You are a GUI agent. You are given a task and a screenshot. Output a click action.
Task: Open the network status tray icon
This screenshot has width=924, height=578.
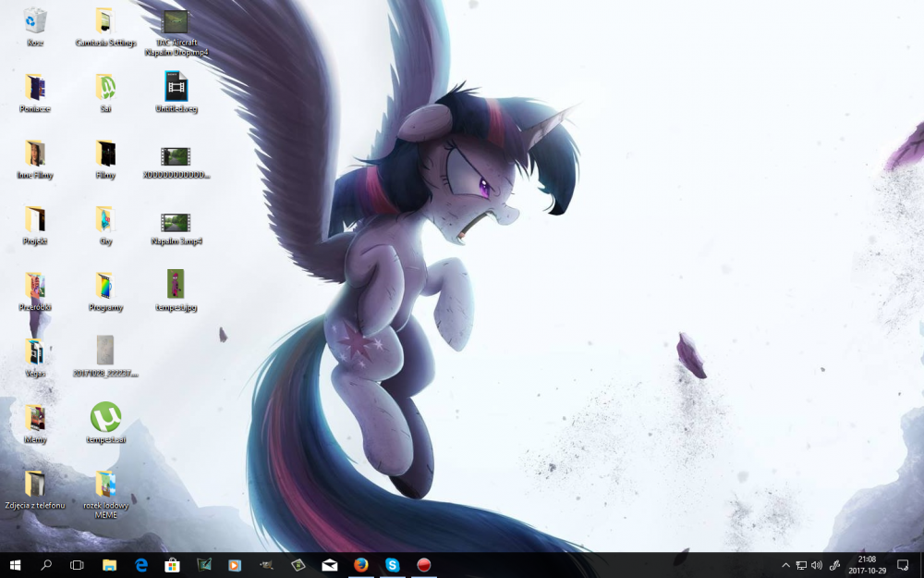tap(801, 565)
